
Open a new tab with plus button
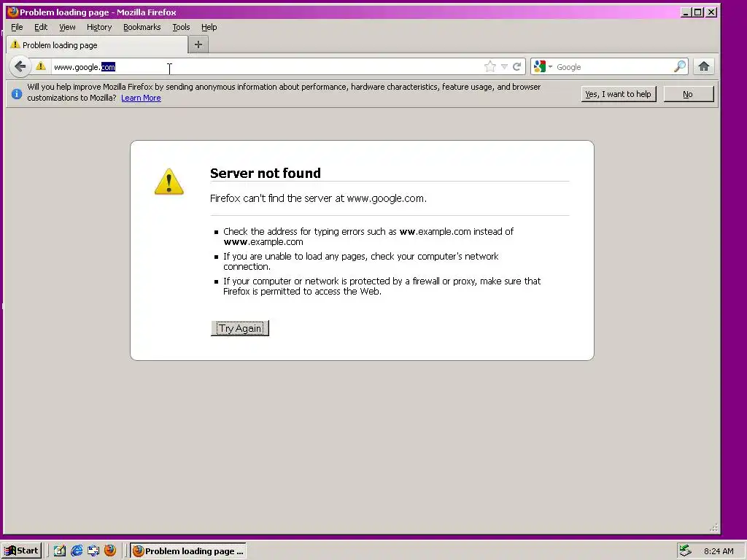[198, 44]
